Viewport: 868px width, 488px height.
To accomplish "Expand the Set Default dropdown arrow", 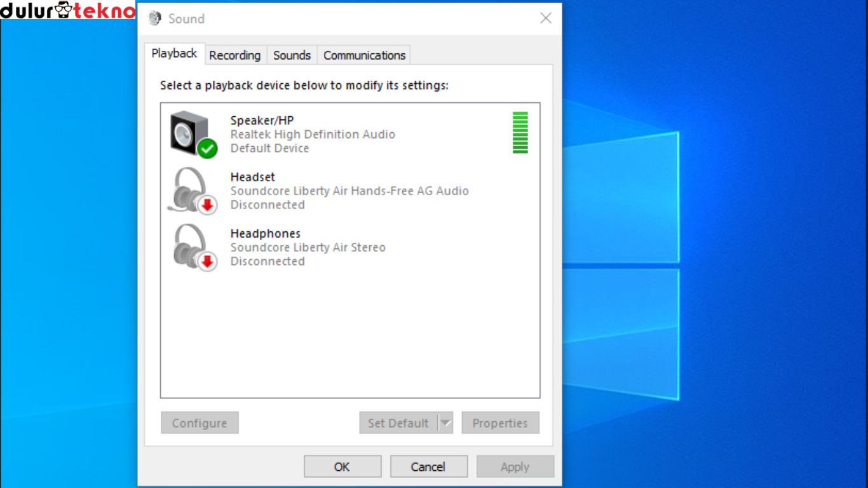I will point(445,423).
